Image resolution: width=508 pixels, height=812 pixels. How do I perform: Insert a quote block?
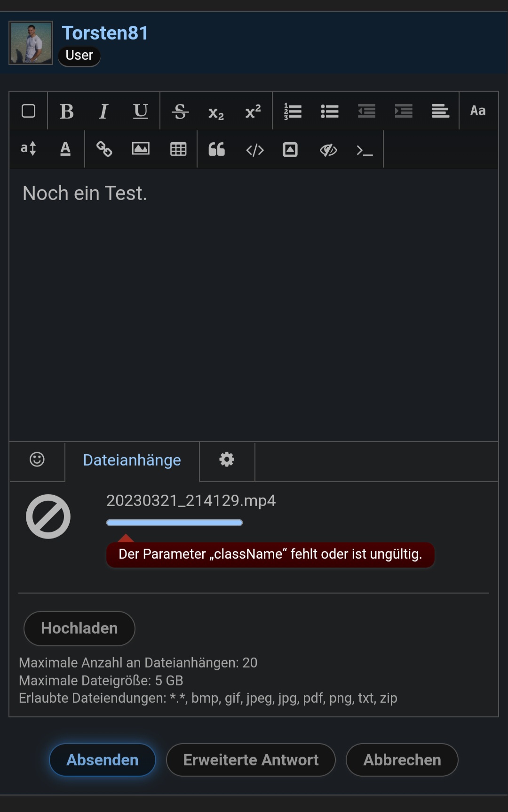click(216, 149)
